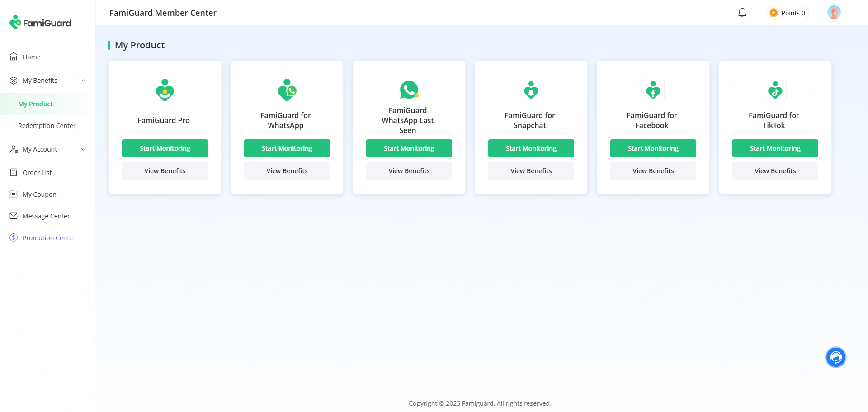Start Monitoring for FamiGuard for Snapchat

[531, 148]
